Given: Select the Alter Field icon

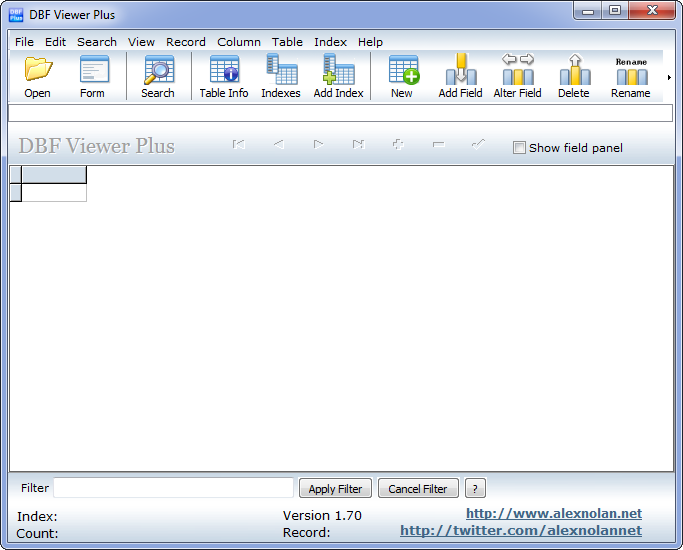Looking at the screenshot, I should [x=517, y=77].
